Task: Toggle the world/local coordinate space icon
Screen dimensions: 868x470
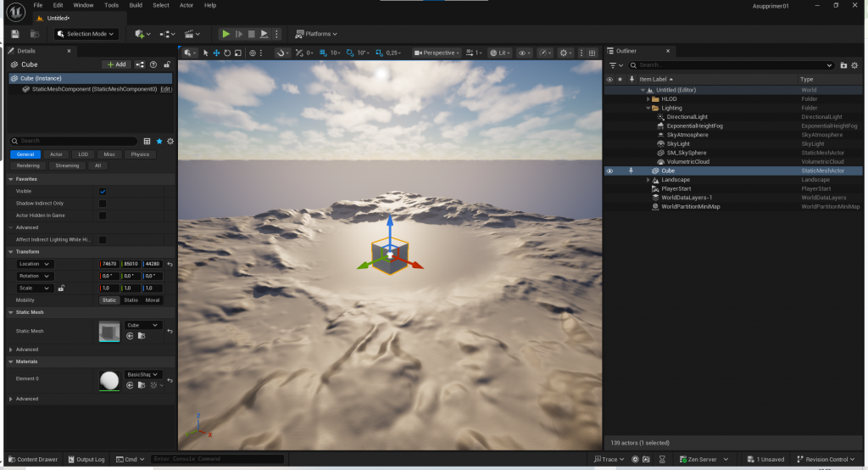Action: point(253,53)
